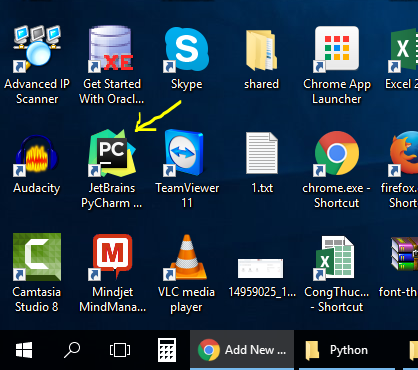The image size is (418, 370).
Task: Launch Skype from the desktop
Action: coord(186,49)
